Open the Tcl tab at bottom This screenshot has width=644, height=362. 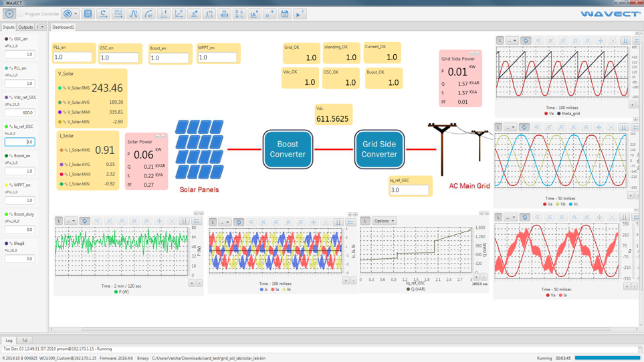[x=24, y=341]
